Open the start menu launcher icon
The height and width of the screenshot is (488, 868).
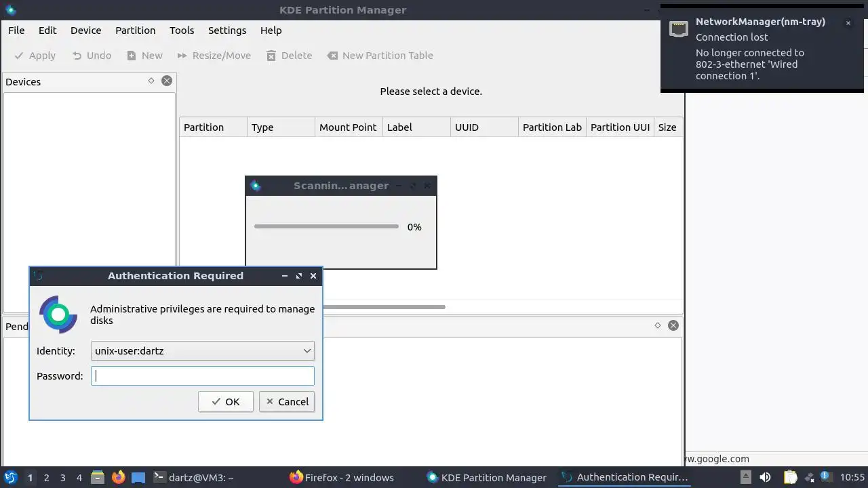point(11,477)
